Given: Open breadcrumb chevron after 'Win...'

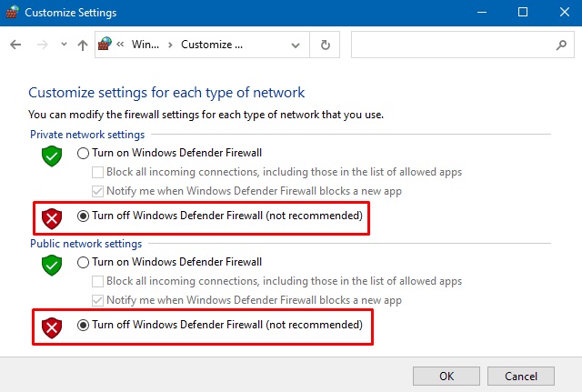Looking at the screenshot, I should (x=170, y=45).
